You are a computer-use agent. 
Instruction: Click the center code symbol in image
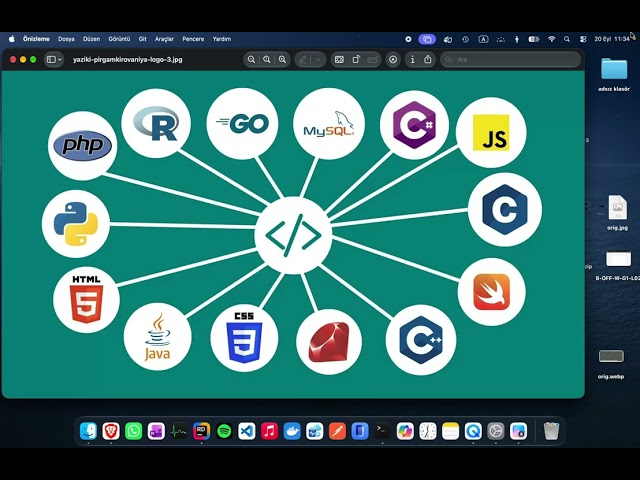tap(293, 235)
